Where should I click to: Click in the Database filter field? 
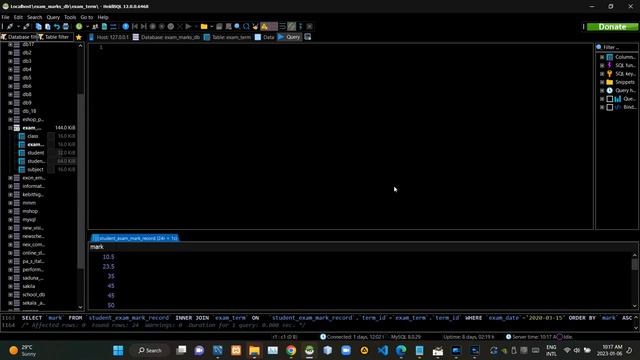(19, 37)
